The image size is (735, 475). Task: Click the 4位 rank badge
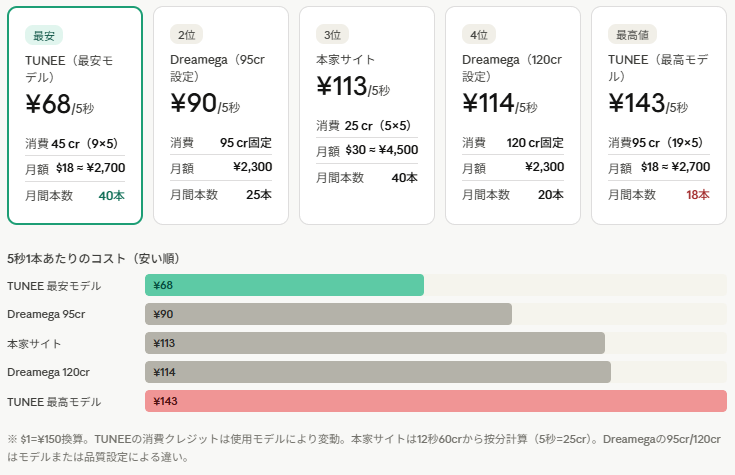[478, 34]
